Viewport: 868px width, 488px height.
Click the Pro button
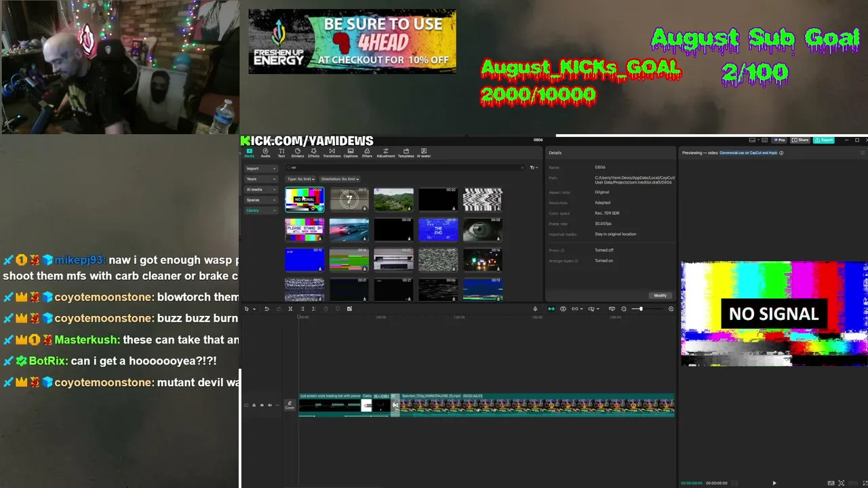click(780, 140)
